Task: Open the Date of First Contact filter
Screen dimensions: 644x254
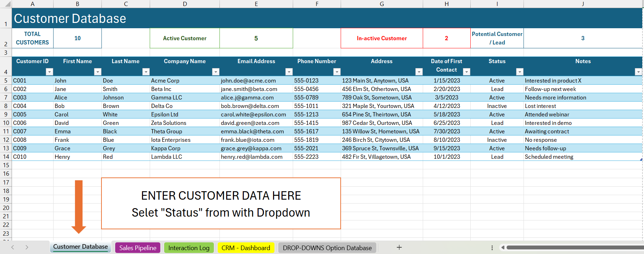Action: pos(466,72)
